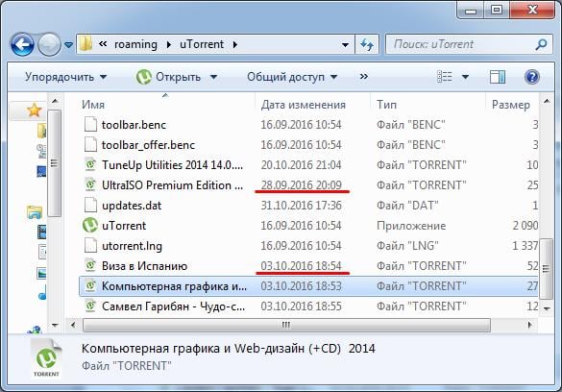562x392 pixels.
Task: Click the torrent icon of TuneUp Utilities
Action: pyautogui.click(x=90, y=164)
